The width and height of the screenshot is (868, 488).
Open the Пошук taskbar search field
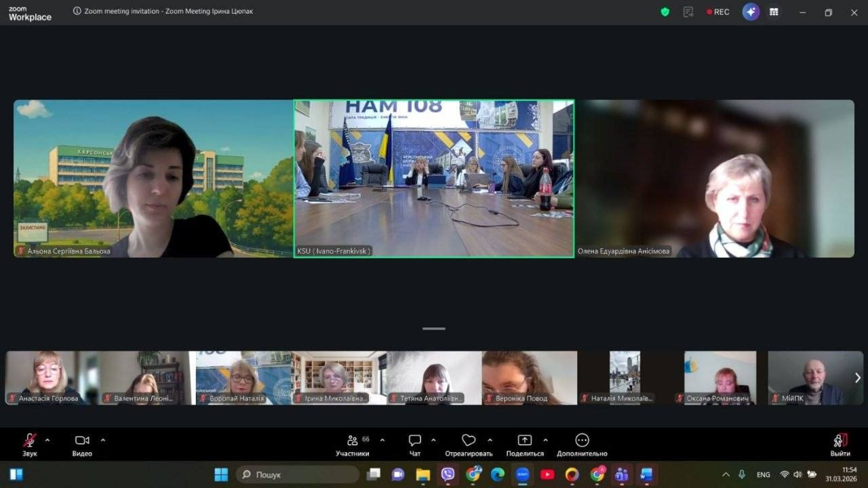(x=298, y=474)
